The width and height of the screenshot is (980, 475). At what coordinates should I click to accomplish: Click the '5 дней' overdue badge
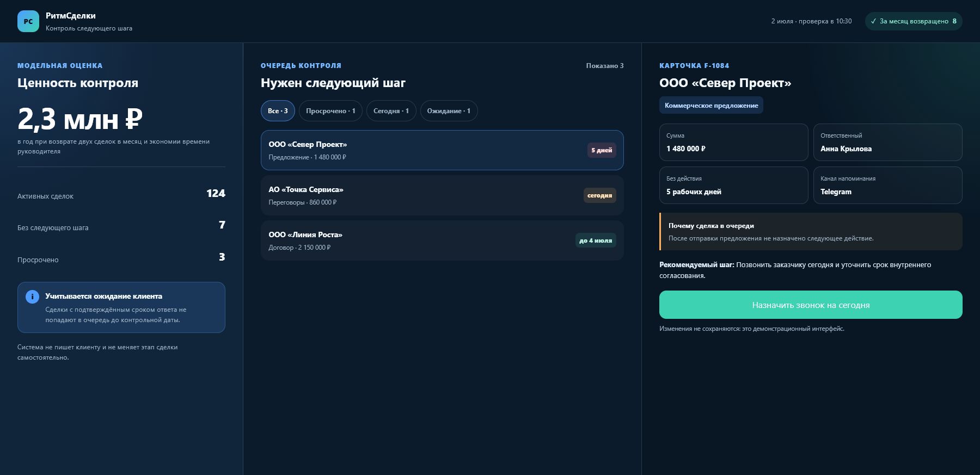602,150
